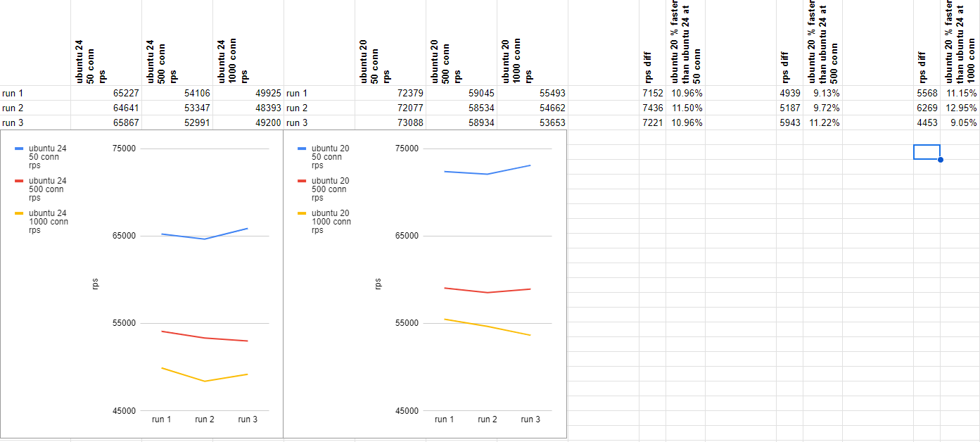Click the rps diff cell showing 5943
Screen dimensions: 980x442
(x=789, y=122)
